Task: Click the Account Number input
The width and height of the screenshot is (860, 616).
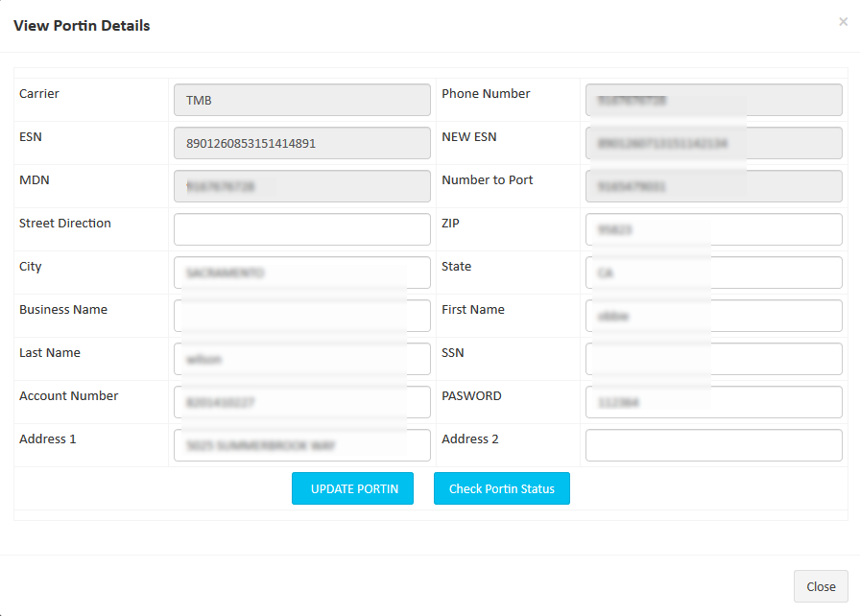Action: 302,402
